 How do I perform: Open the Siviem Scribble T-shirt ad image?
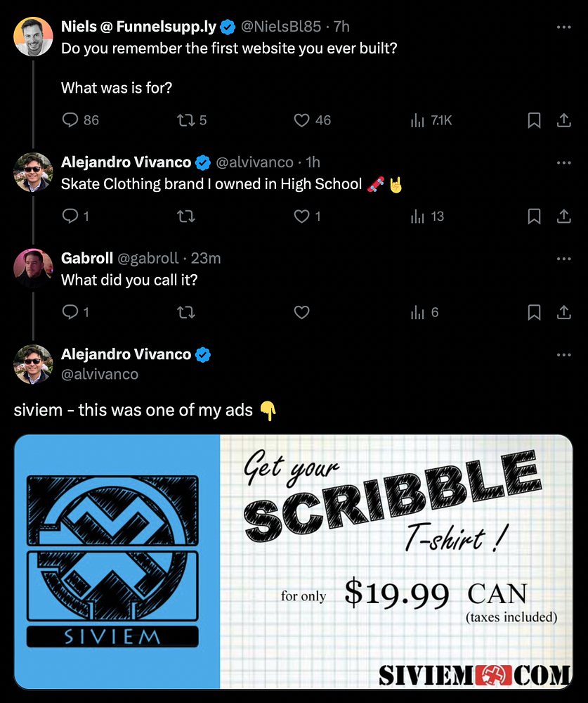293,561
